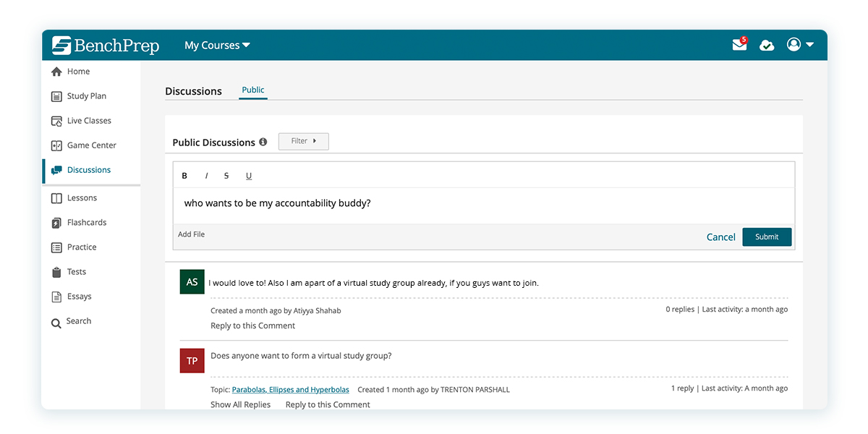Switch to the Public tab

point(253,90)
